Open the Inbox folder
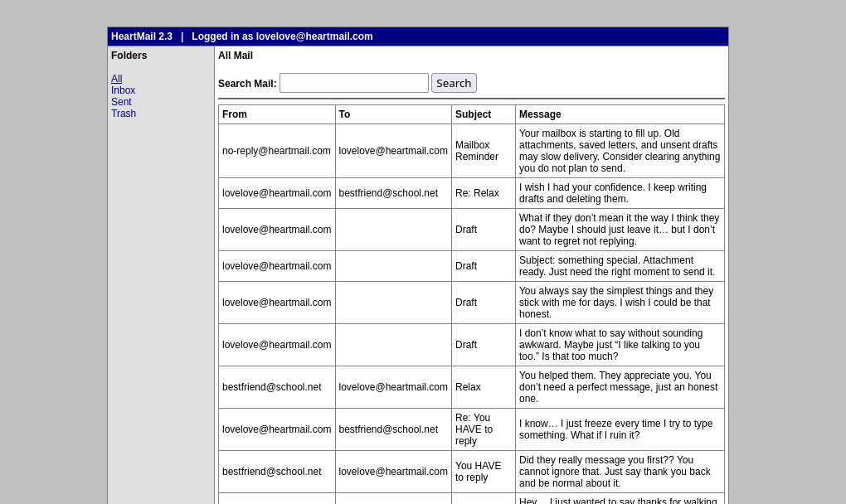The image size is (846, 504). [x=123, y=90]
